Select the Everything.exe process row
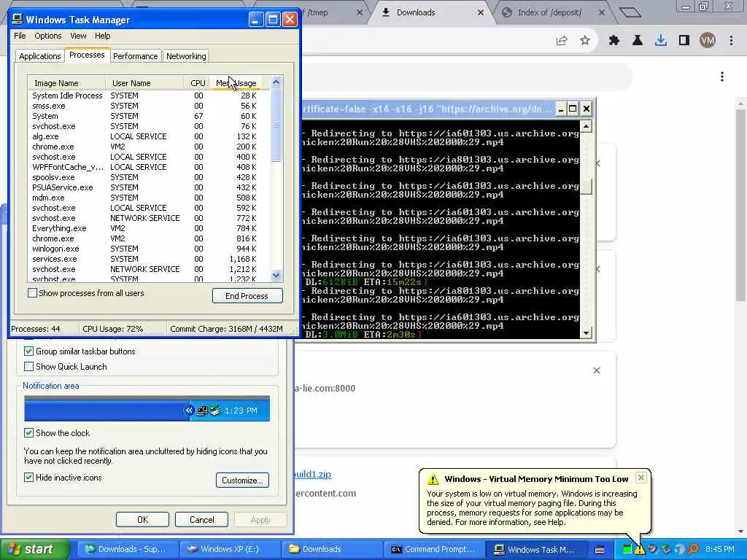747x560 pixels. click(x=149, y=228)
